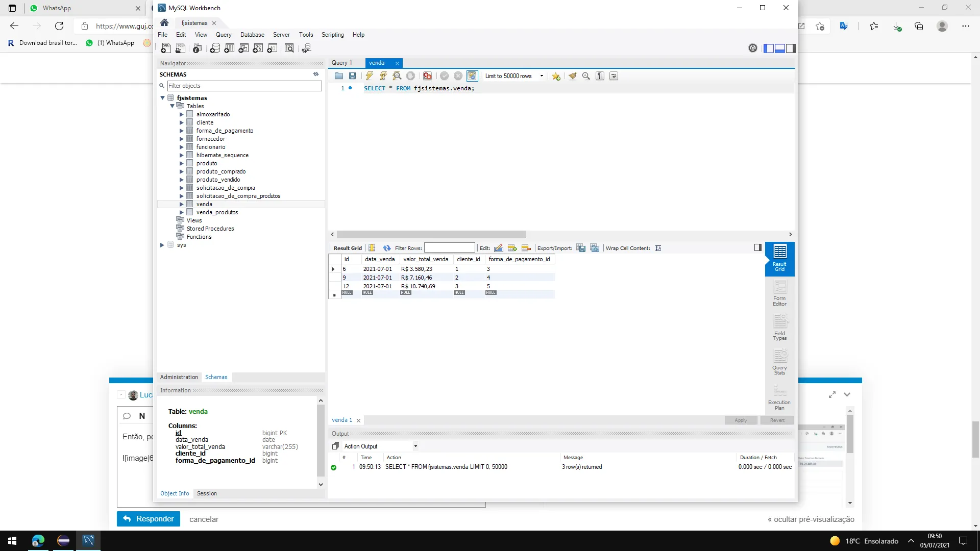Viewport: 980px width, 551px height.
Task: Switch to the Administration tab
Action: 179,377
